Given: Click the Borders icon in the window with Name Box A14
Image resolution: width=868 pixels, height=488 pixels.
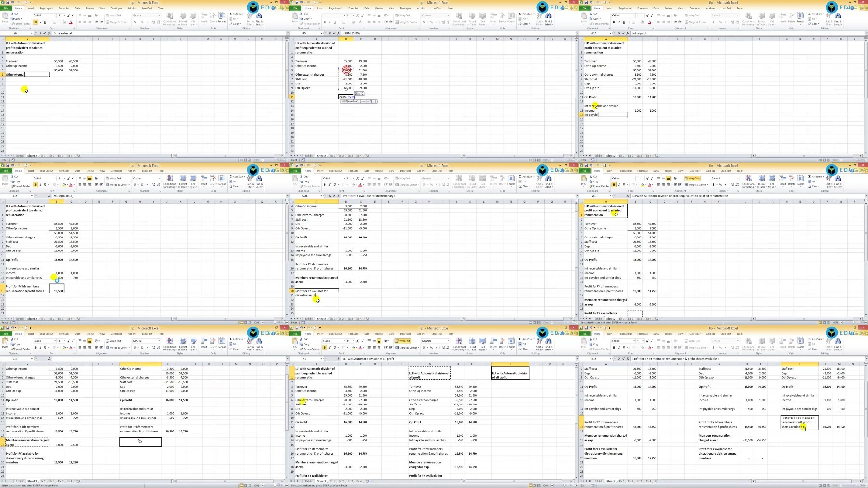Looking at the screenshot, I should pos(633,22).
